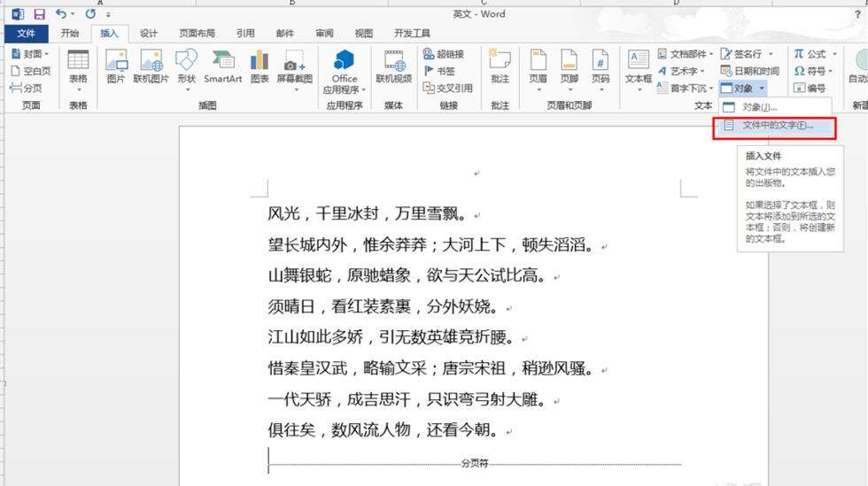Open the 页码 page number dropdown
The width and height of the screenshot is (868, 486).
pos(601,70)
